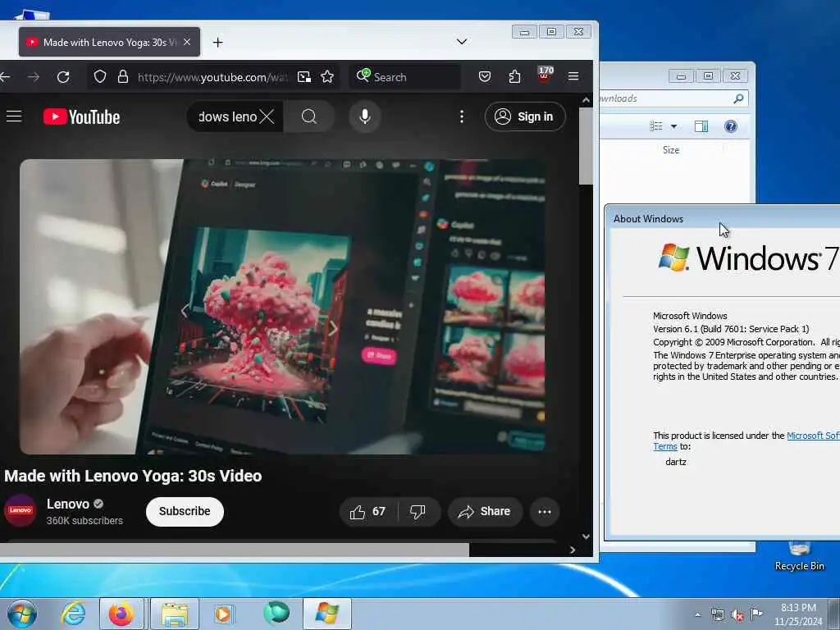Switch to Firefox on the taskbar
Screen dimensions: 840x630
(x=121, y=614)
